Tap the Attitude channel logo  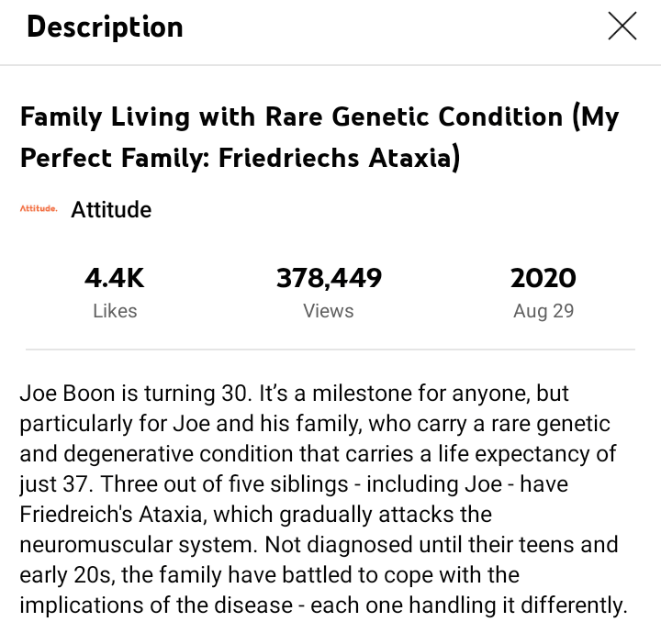point(39,209)
